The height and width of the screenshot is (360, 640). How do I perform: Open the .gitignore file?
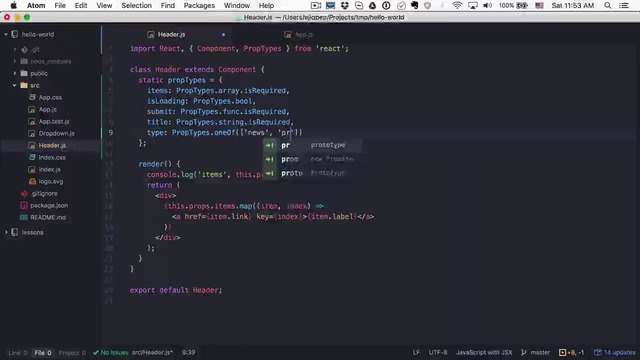tap(44, 193)
